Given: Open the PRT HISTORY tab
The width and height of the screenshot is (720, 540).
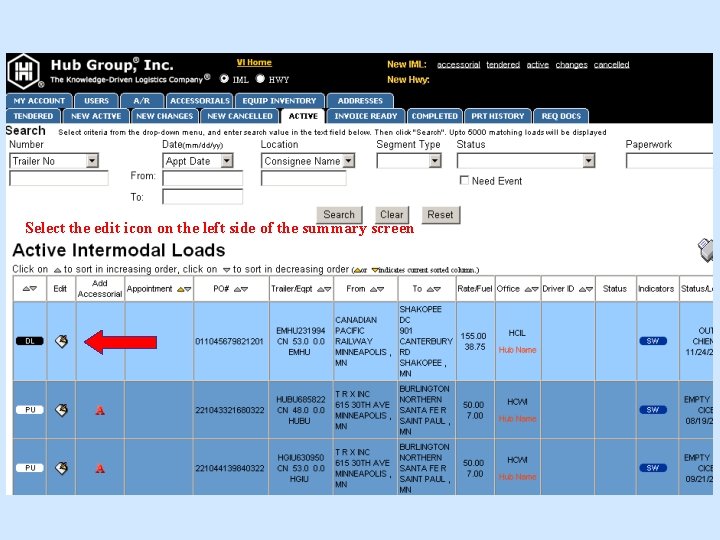Looking at the screenshot, I should coord(498,116).
